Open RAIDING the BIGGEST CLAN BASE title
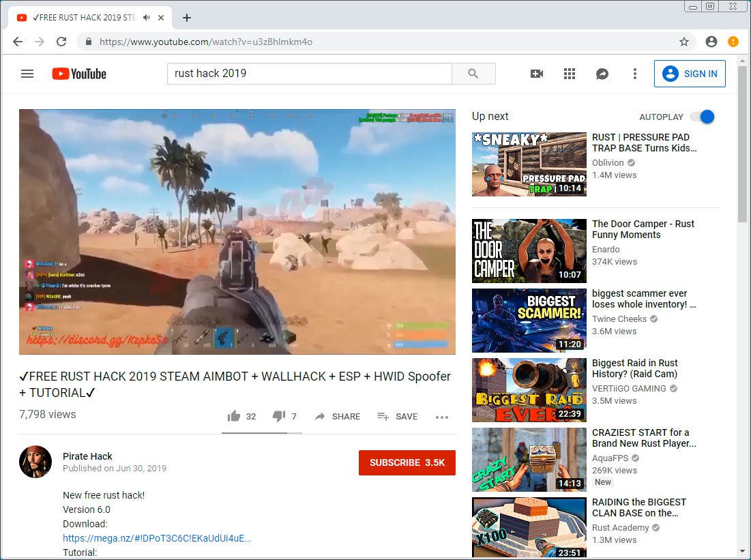Image resolution: width=751 pixels, height=560 pixels. (639, 507)
